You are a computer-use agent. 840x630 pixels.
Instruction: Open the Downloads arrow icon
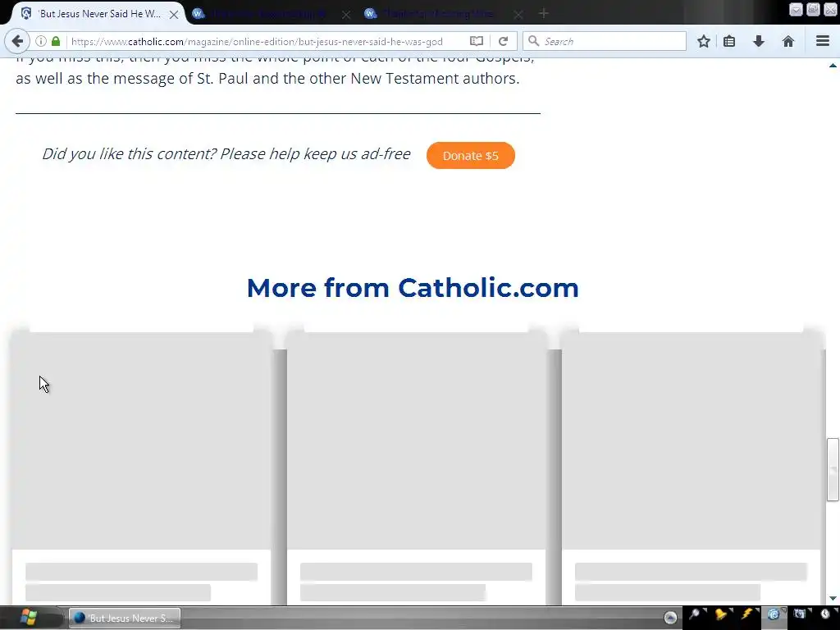pyautogui.click(x=759, y=41)
